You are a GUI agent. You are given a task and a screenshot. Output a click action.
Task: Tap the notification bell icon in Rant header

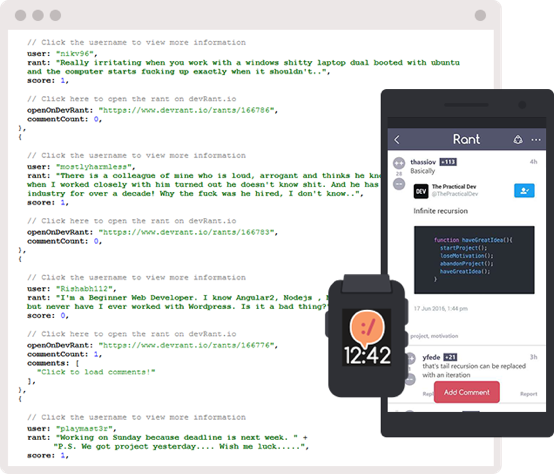pyautogui.click(x=518, y=140)
